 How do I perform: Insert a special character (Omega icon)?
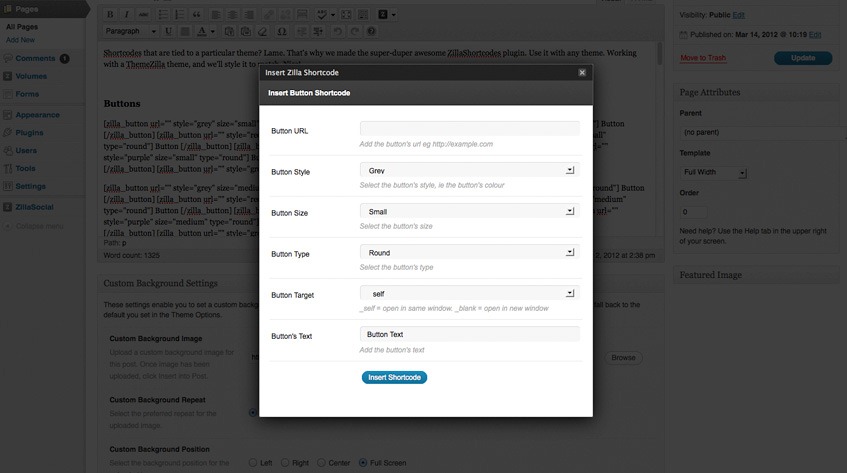(x=281, y=31)
